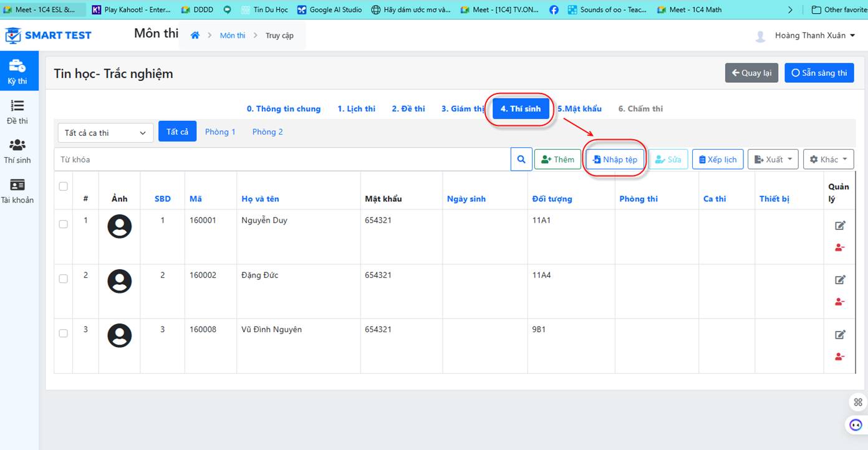Viewport: 868px width, 450px height.
Task: Open browser bookmarks overflow chevron
Action: pyautogui.click(x=791, y=9)
